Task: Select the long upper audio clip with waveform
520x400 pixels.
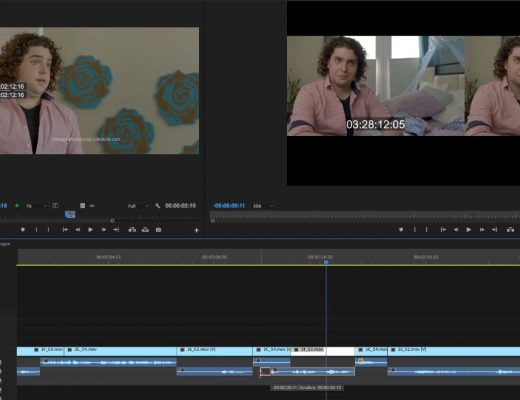Action: point(108,362)
